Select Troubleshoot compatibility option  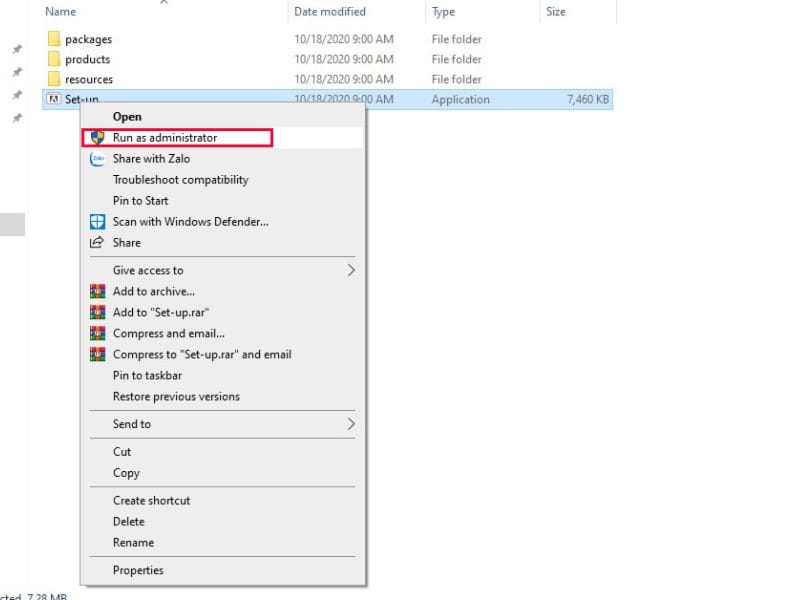click(180, 180)
